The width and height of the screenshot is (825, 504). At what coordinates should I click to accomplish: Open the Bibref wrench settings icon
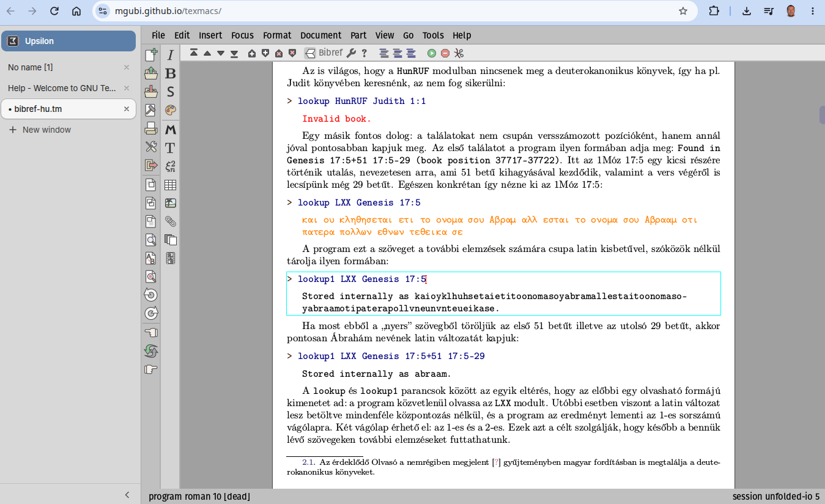click(x=351, y=53)
